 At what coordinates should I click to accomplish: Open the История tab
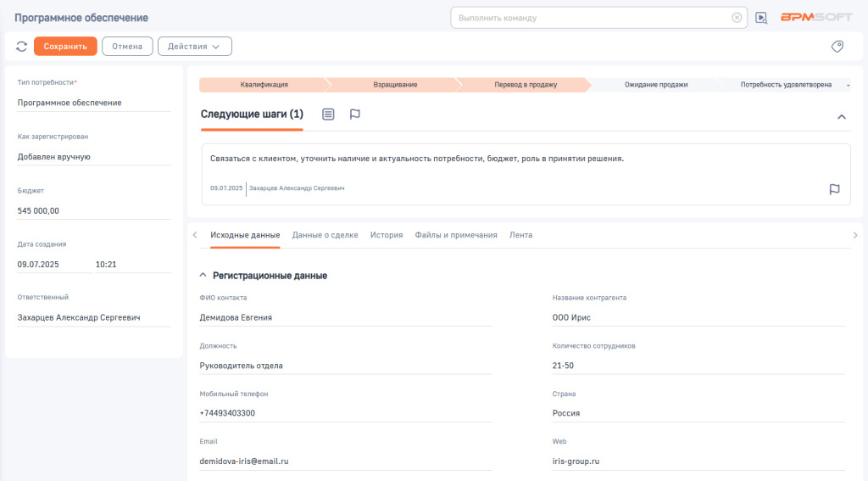[x=387, y=235]
